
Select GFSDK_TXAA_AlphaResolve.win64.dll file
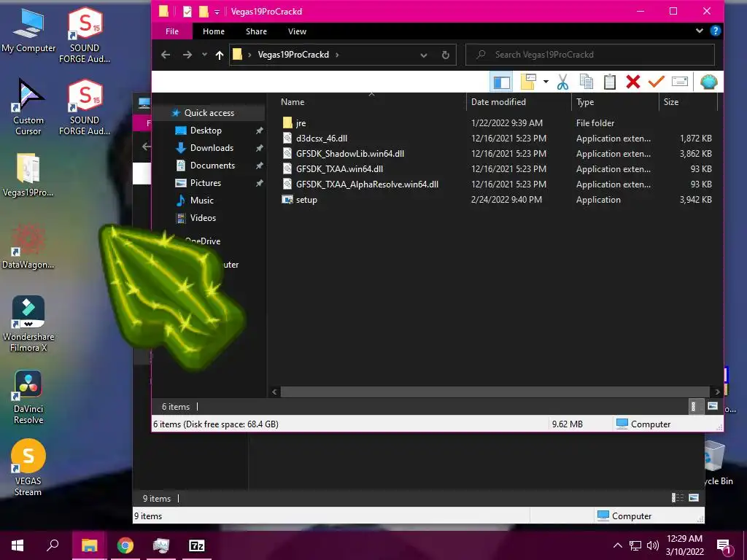[x=367, y=184]
